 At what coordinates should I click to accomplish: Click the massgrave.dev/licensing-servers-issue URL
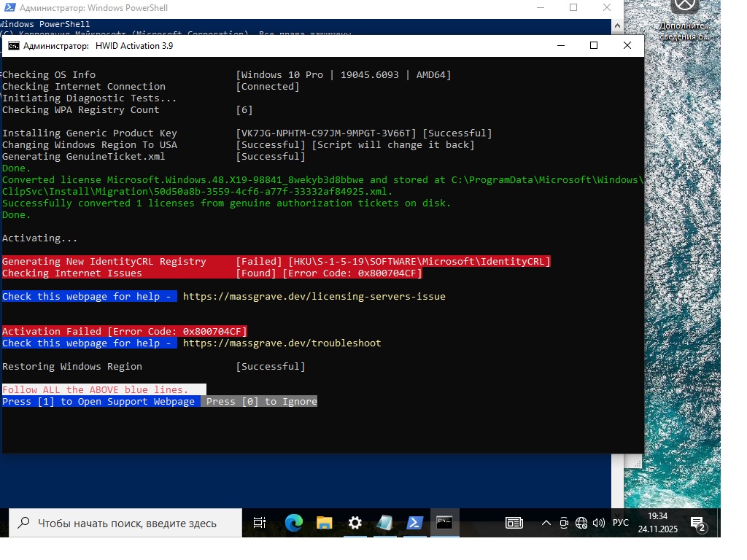[x=314, y=296]
